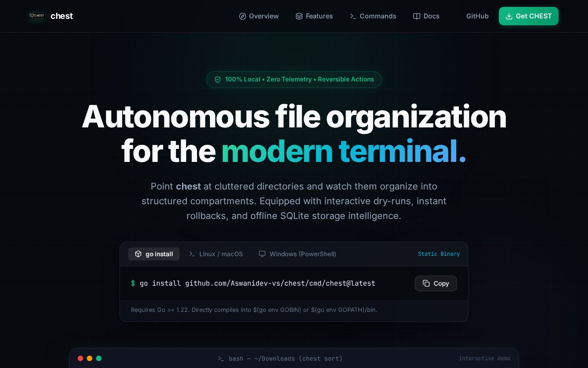The width and height of the screenshot is (588, 368).
Task: Select the go install tab
Action: pyautogui.click(x=154, y=254)
